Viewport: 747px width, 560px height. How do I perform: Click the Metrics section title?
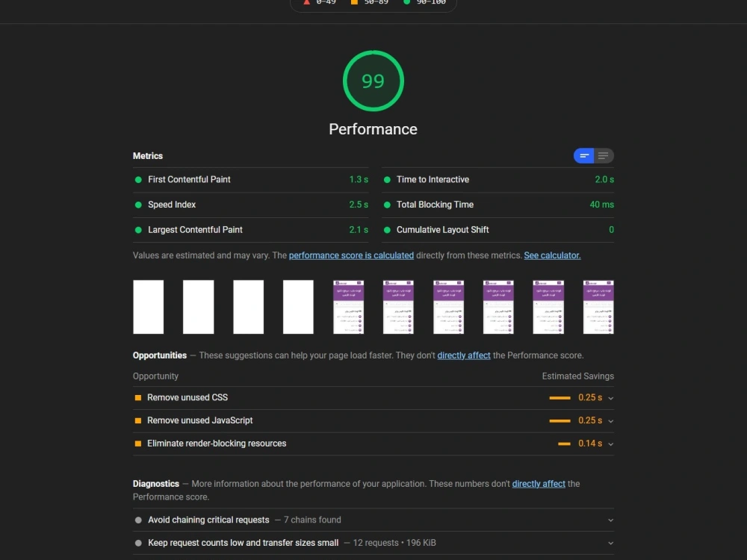click(148, 156)
